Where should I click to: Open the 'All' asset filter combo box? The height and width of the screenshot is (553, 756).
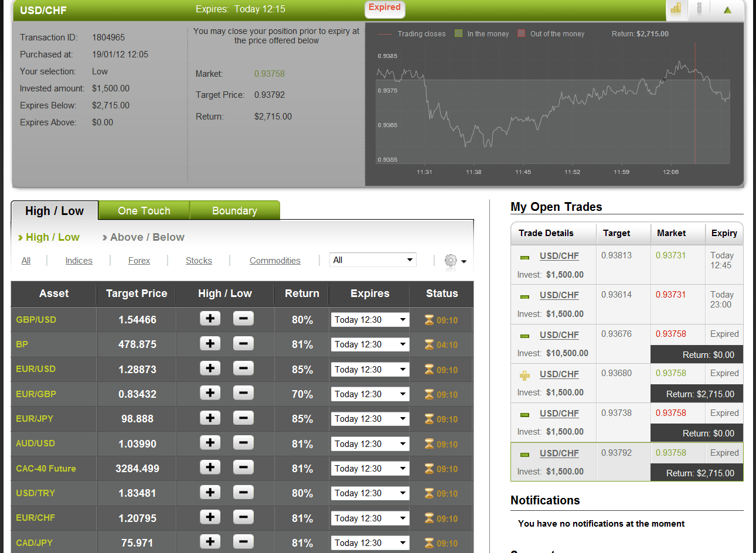[372, 260]
